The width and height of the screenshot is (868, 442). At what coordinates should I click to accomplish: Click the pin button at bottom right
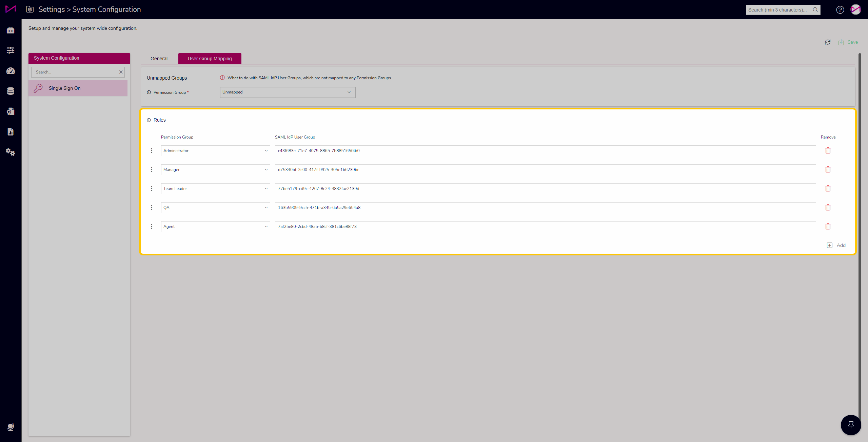[x=851, y=425]
